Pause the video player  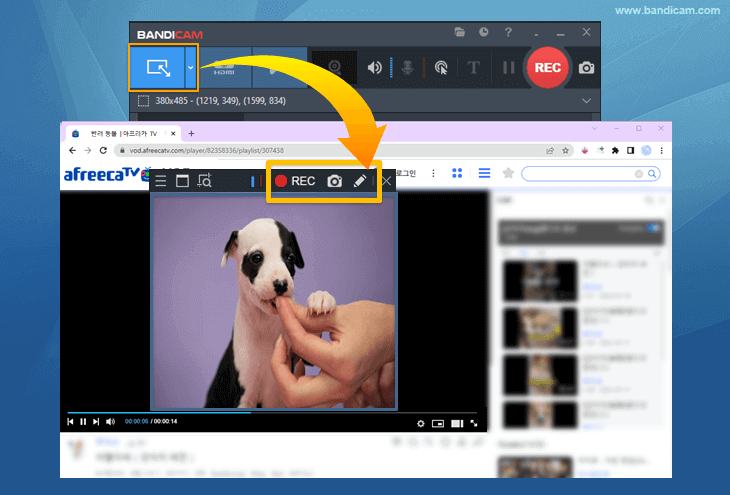pyautogui.click(x=83, y=421)
